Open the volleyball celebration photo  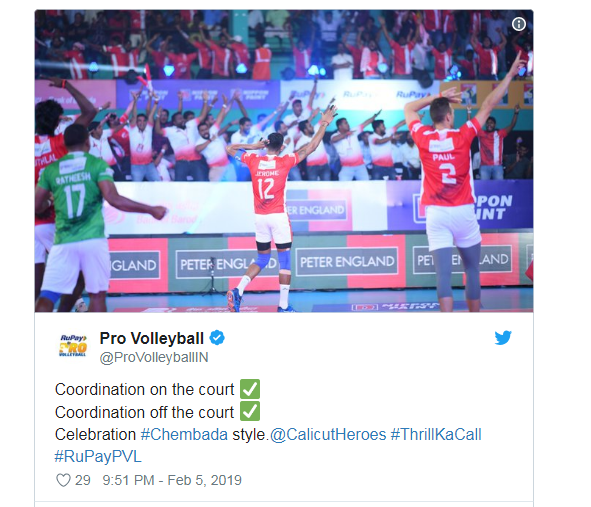click(284, 161)
